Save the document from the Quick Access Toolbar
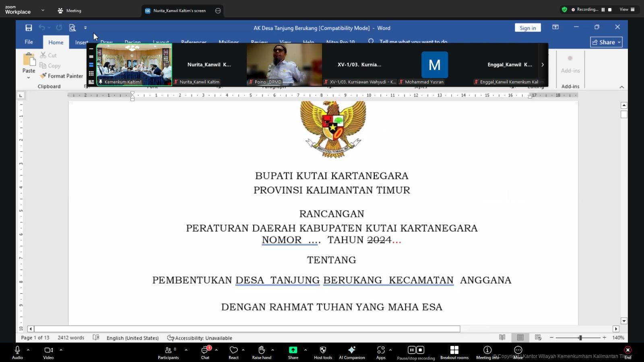 pos(28,27)
